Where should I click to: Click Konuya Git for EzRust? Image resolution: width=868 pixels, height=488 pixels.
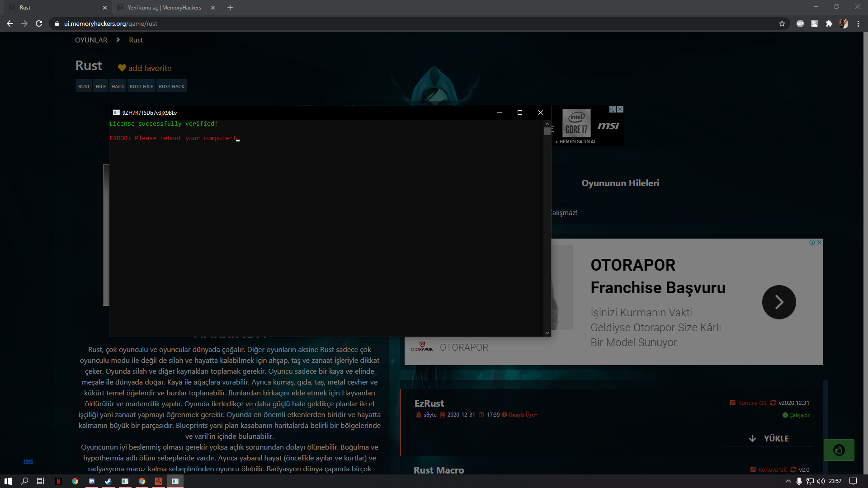pyautogui.click(x=748, y=403)
